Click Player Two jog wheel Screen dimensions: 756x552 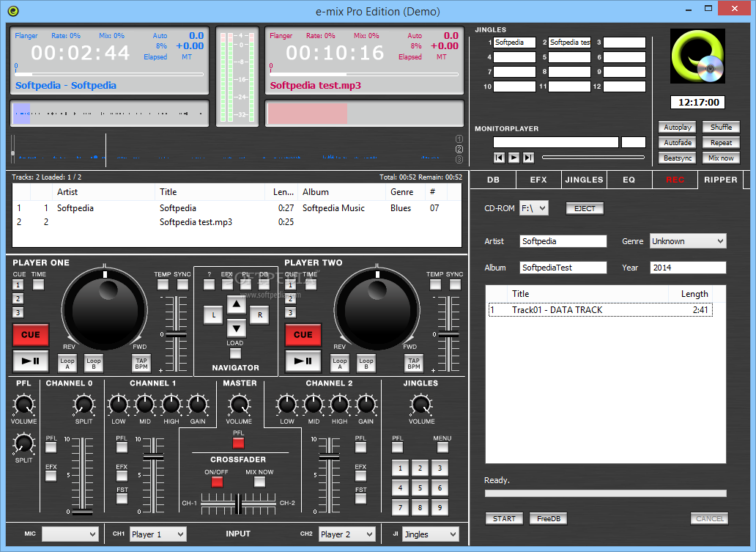377,309
